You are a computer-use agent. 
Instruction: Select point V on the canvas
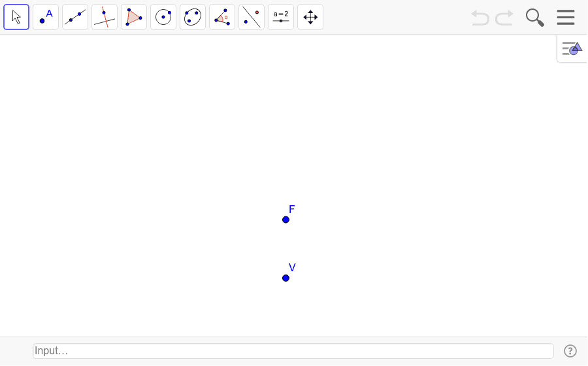[286, 278]
